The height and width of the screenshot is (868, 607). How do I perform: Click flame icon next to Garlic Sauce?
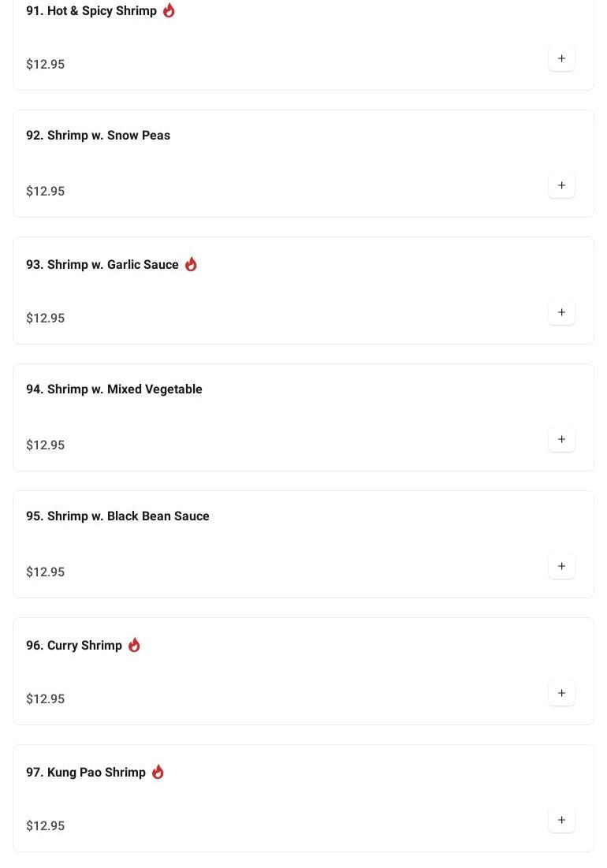point(191,264)
